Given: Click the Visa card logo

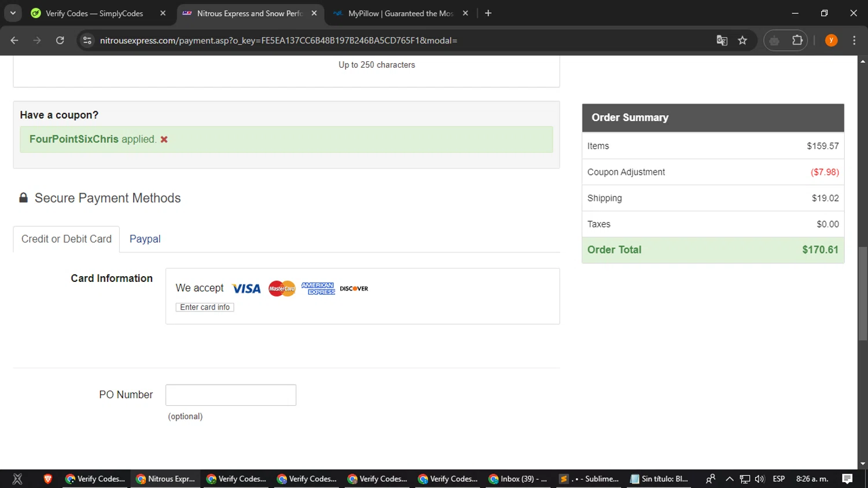Looking at the screenshot, I should tap(247, 289).
